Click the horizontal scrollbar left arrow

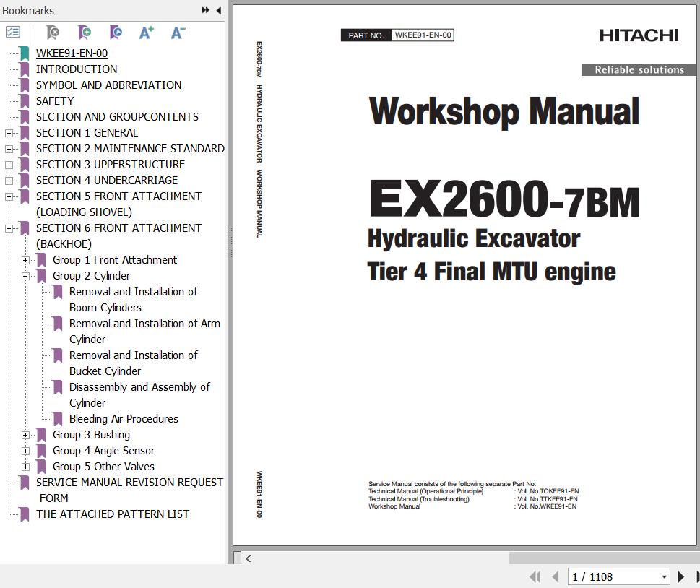coord(249,558)
